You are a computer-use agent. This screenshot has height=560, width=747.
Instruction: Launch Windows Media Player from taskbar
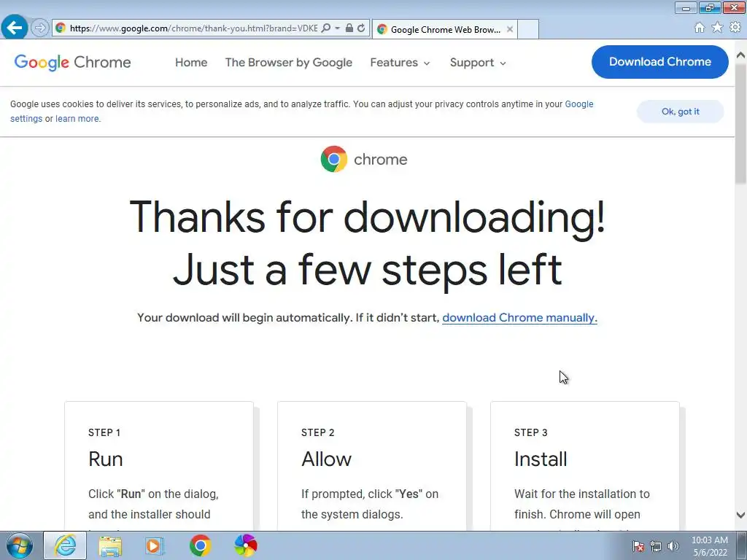click(x=154, y=545)
